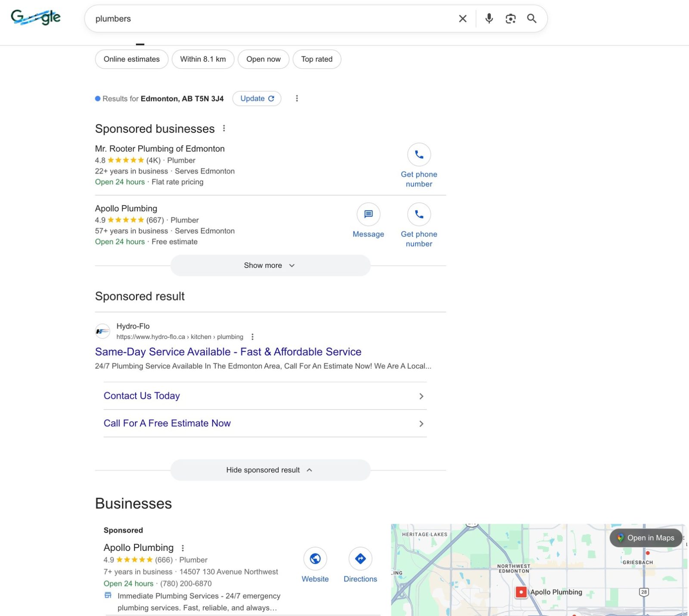Open Mr. Rooter Plumbing of Edmonton listing
The width and height of the screenshot is (689, 616).
[160, 149]
